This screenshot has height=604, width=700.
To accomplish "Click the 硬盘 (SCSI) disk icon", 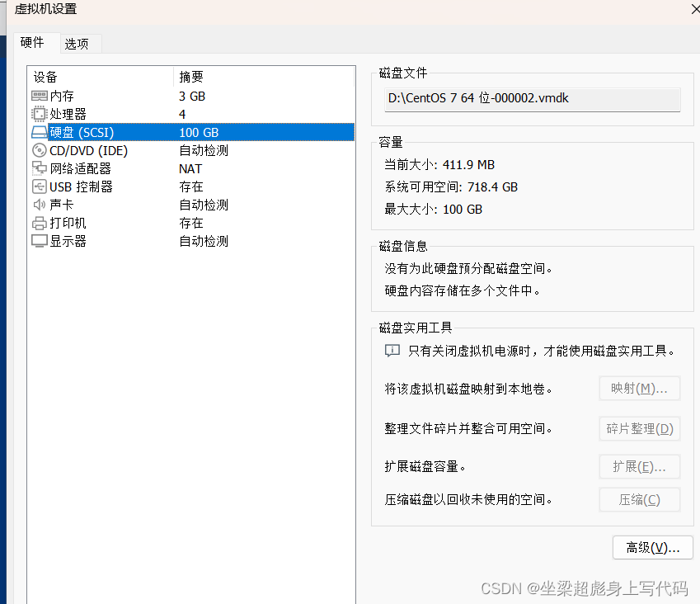I will click(40, 132).
